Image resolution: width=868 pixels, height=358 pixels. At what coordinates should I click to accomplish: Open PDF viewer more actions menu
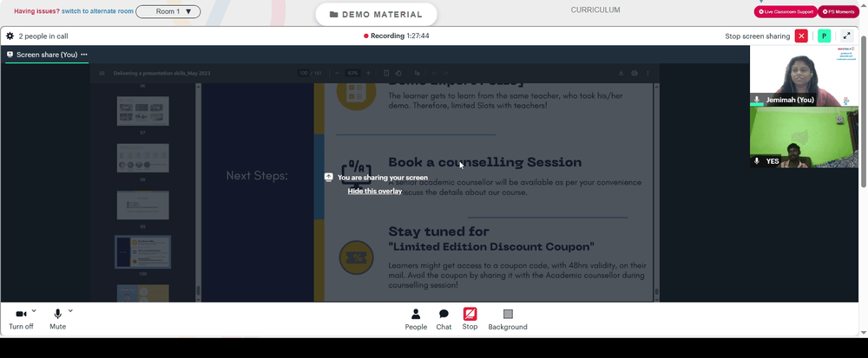tap(648, 73)
